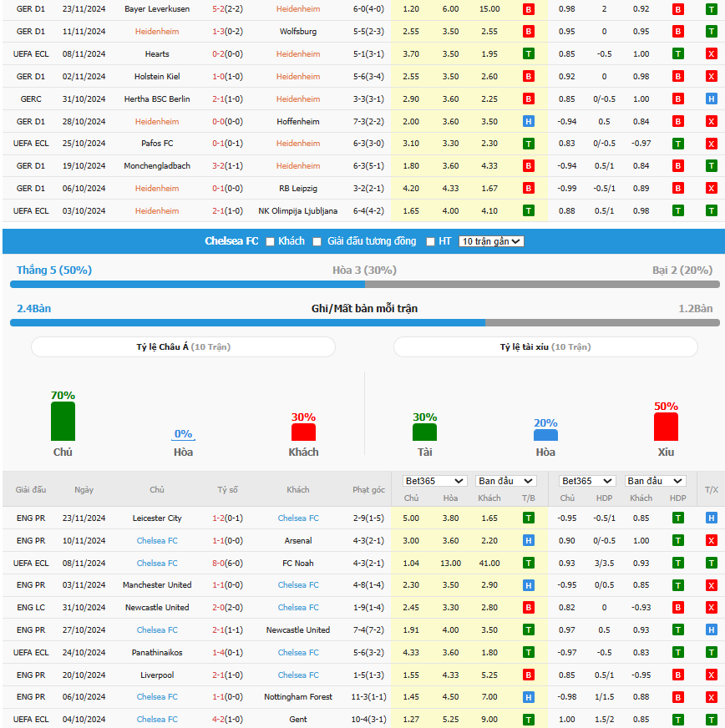Image resolution: width=725 pixels, height=728 pixels.
Task: Click the 'Bại 2 (20%)' label
Action: [x=682, y=270]
